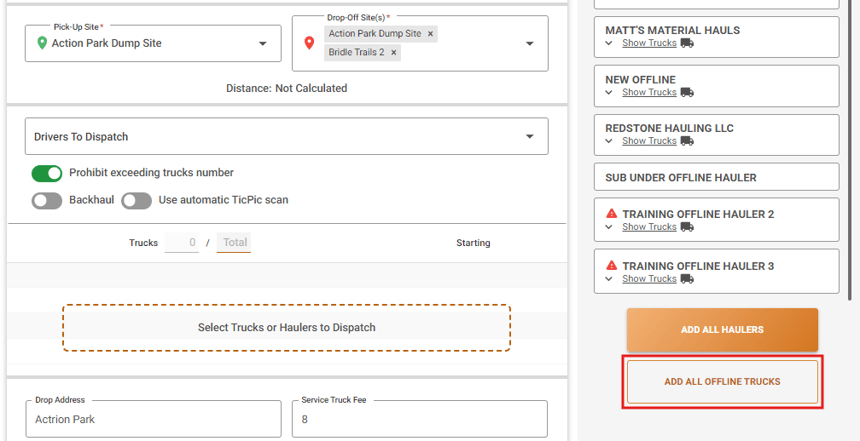Click warning icon on Training Offline Hauler 3

click(x=612, y=265)
